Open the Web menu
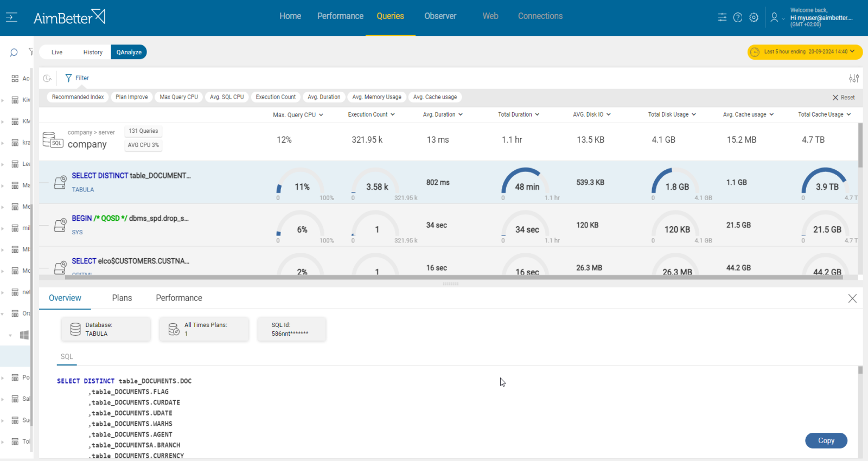 [x=490, y=16]
